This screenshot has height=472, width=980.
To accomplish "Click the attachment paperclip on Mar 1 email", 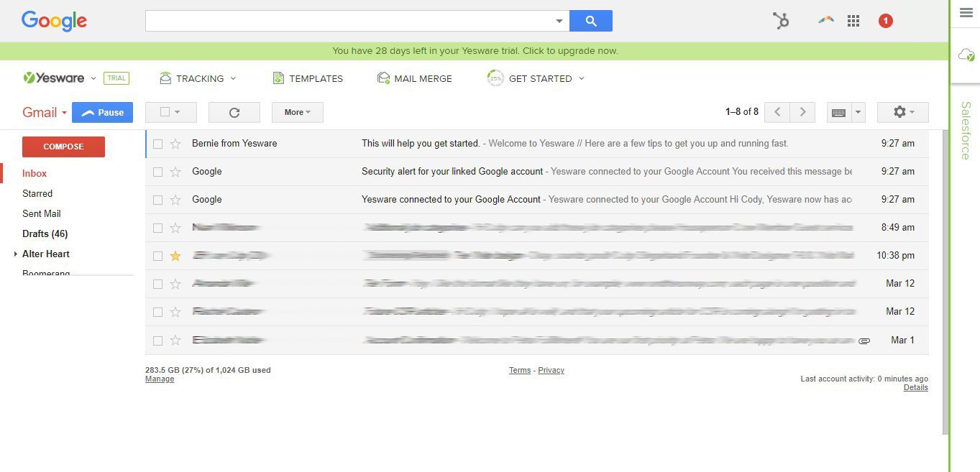I will pyautogui.click(x=864, y=341).
